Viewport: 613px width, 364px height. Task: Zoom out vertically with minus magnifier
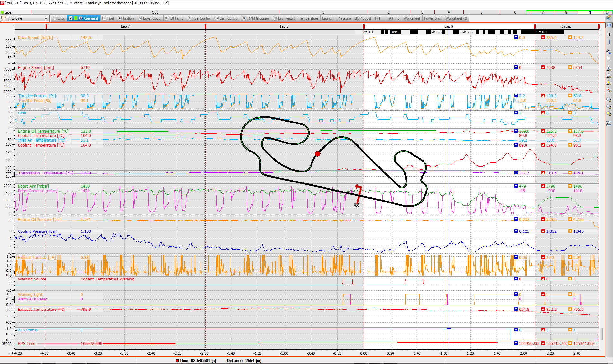(609, 106)
